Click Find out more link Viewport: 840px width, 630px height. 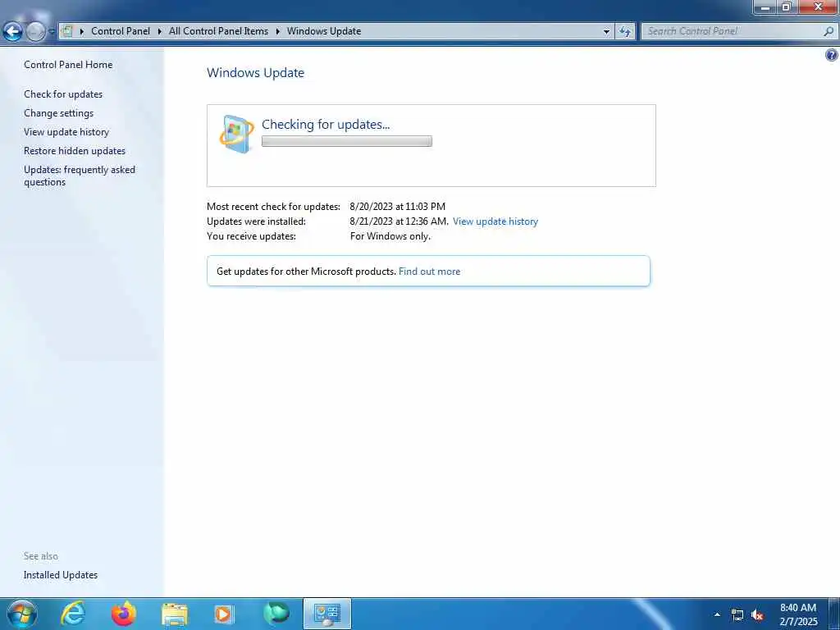coord(430,272)
